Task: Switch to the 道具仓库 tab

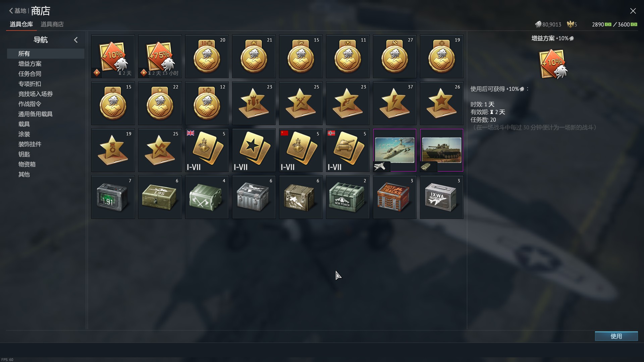Action: coord(21,24)
